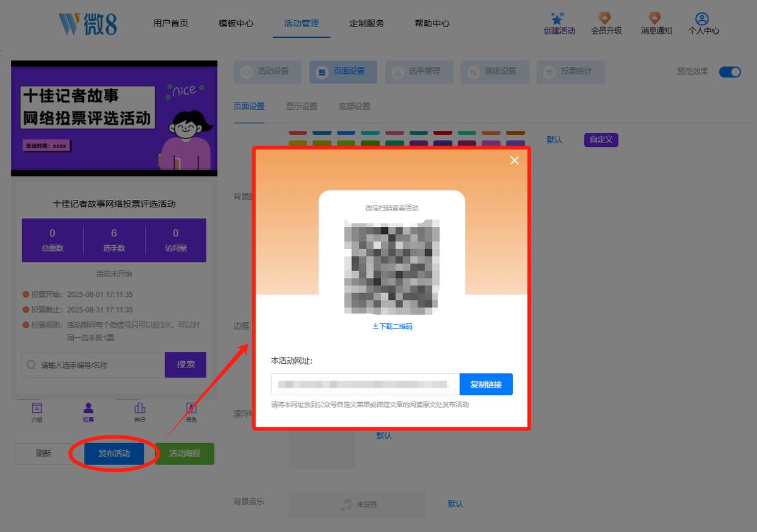Switch to the 选手管理 tab

419,72
